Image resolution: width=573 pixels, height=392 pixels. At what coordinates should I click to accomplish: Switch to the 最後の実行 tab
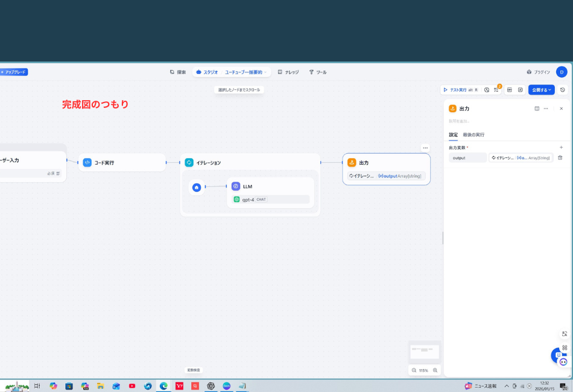tap(473, 134)
